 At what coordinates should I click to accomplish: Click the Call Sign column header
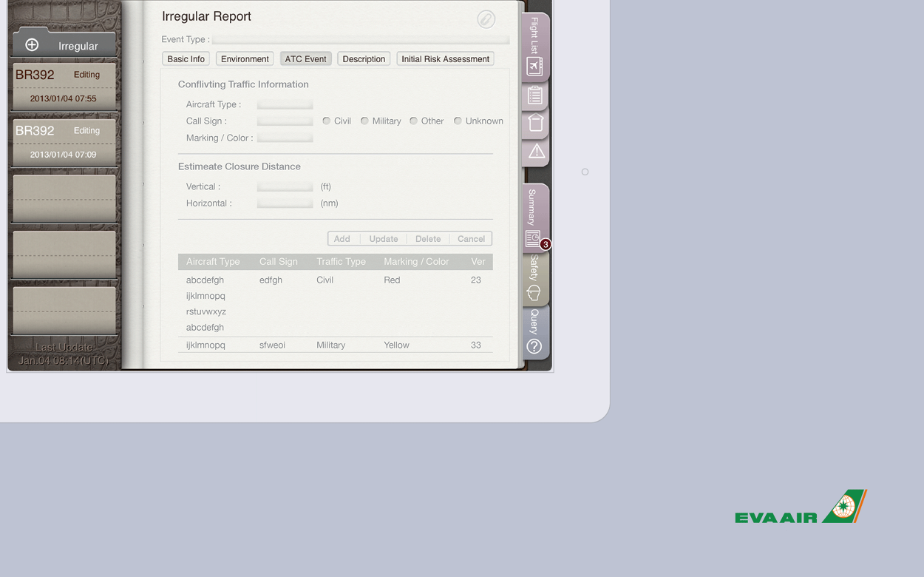click(279, 261)
